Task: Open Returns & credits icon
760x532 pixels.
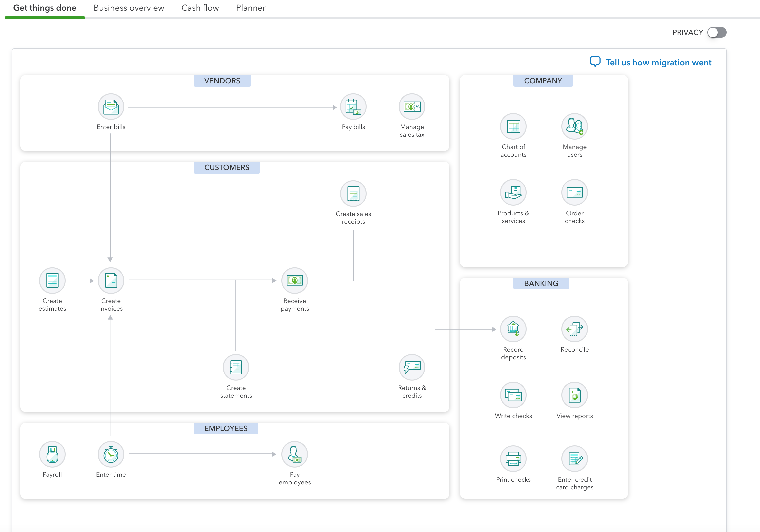Action: coord(412,367)
